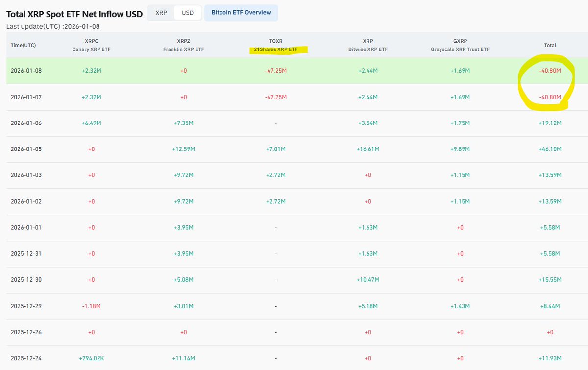Click -47.25M in the 2026-01-08 row
Screen dimensions: 588x370
(275, 71)
